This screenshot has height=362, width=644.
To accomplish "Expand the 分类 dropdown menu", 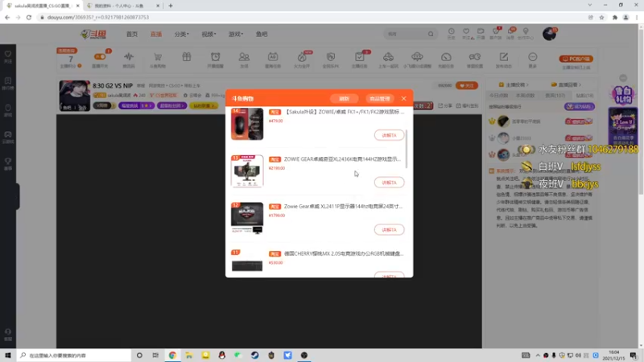I will pyautogui.click(x=181, y=34).
